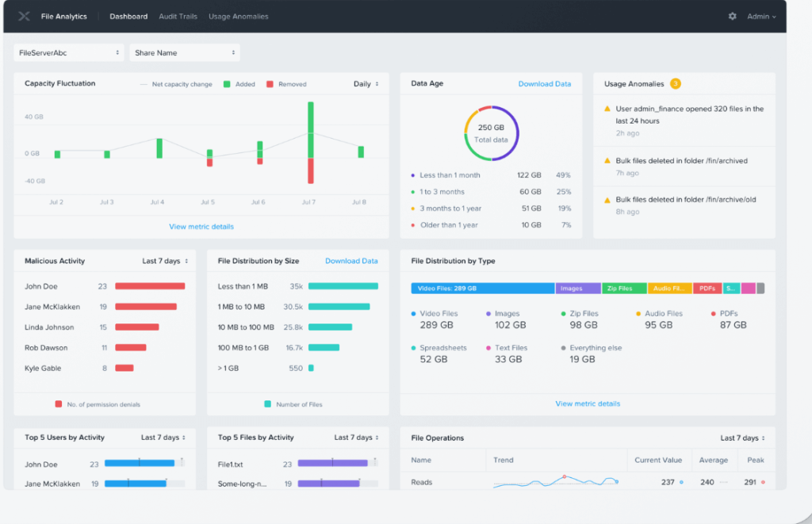Click the Spreadsheets 52 GB entry
812x524 pixels.
[x=439, y=354]
